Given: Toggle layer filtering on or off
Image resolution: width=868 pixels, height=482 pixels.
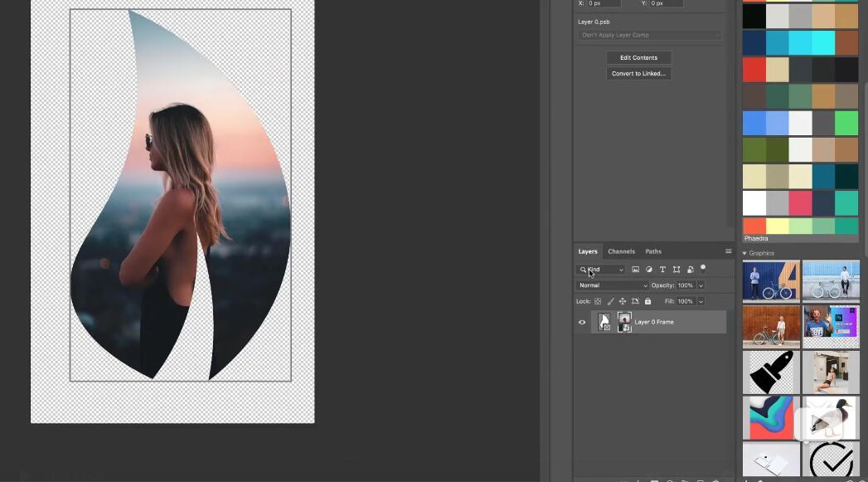Looking at the screenshot, I should [x=703, y=268].
